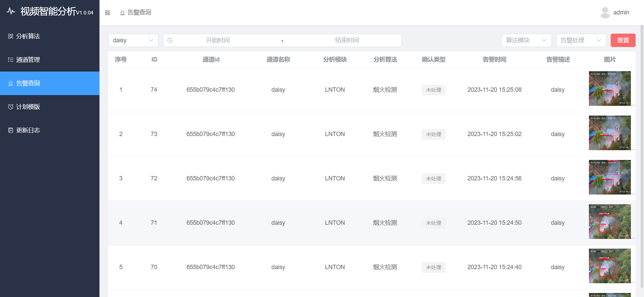644x297 pixels.
Task: Click 未处理 tag in row ID 73
Action: pos(434,134)
